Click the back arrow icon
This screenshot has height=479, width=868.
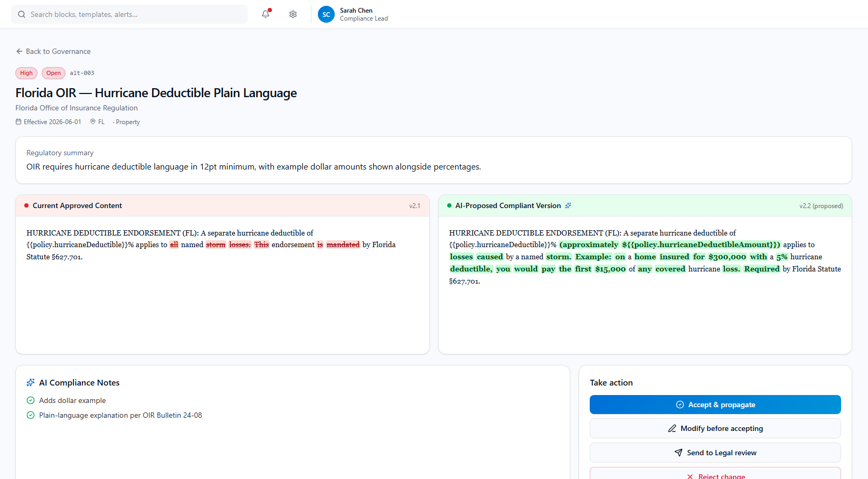(x=20, y=51)
